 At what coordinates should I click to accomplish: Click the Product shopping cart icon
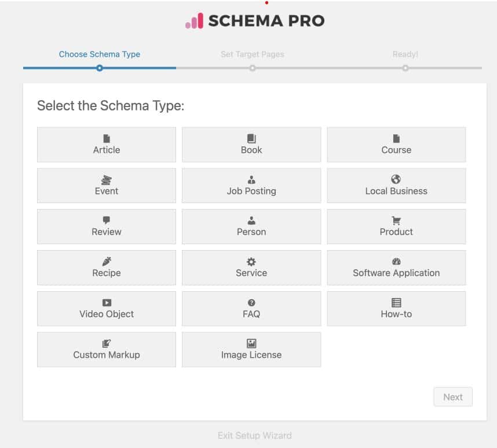pyautogui.click(x=396, y=221)
